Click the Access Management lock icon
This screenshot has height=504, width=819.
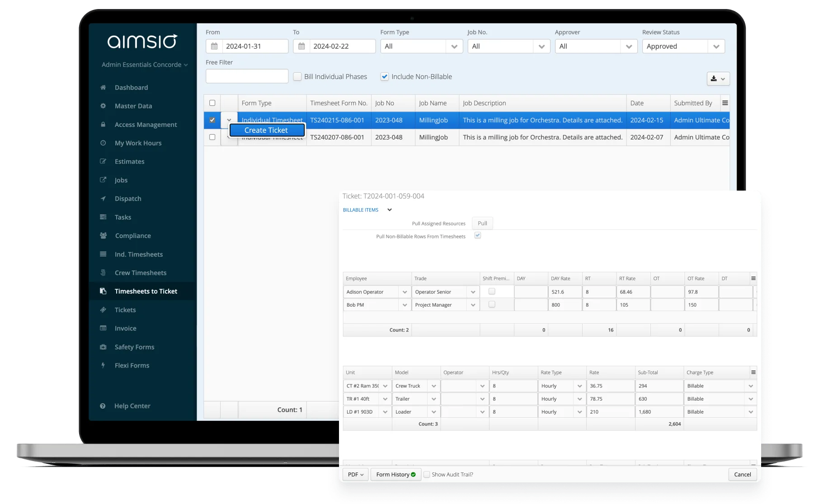click(x=103, y=124)
